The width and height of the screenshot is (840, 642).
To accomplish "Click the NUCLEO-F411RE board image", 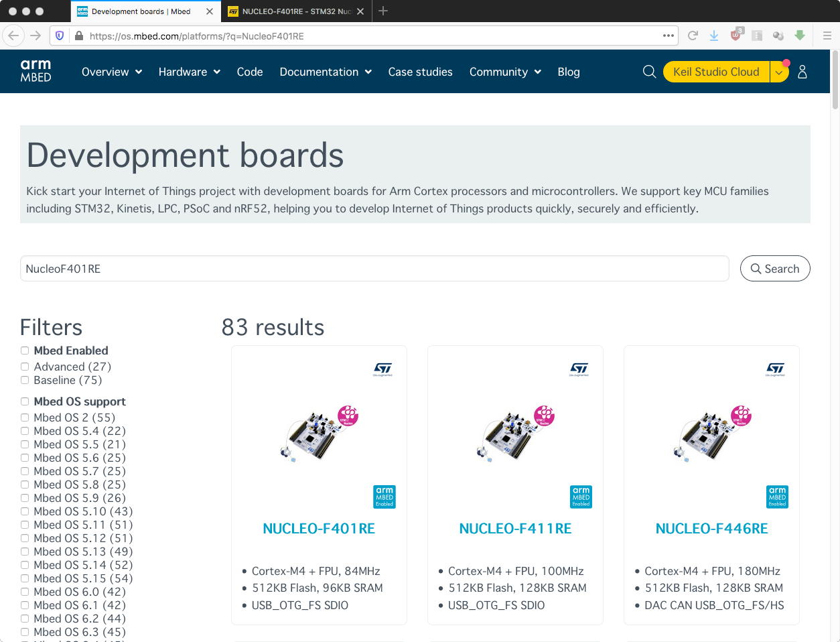I will [515, 433].
